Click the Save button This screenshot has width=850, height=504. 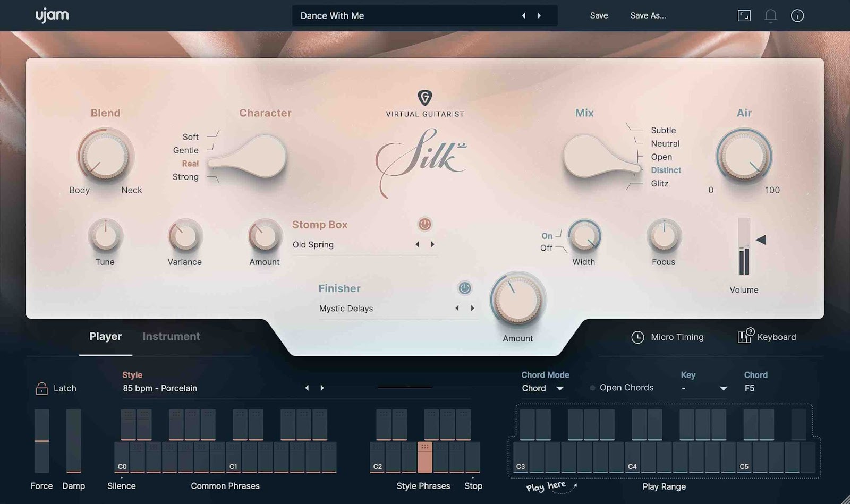(599, 15)
